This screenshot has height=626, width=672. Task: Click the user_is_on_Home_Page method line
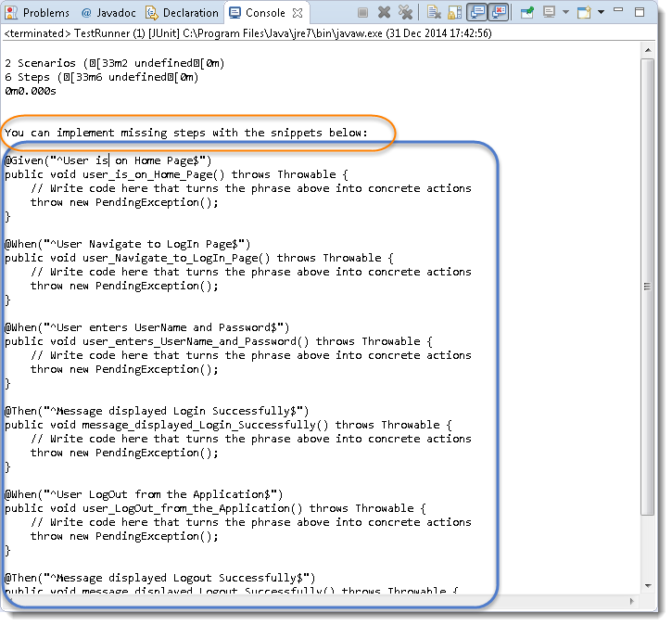click(176, 175)
